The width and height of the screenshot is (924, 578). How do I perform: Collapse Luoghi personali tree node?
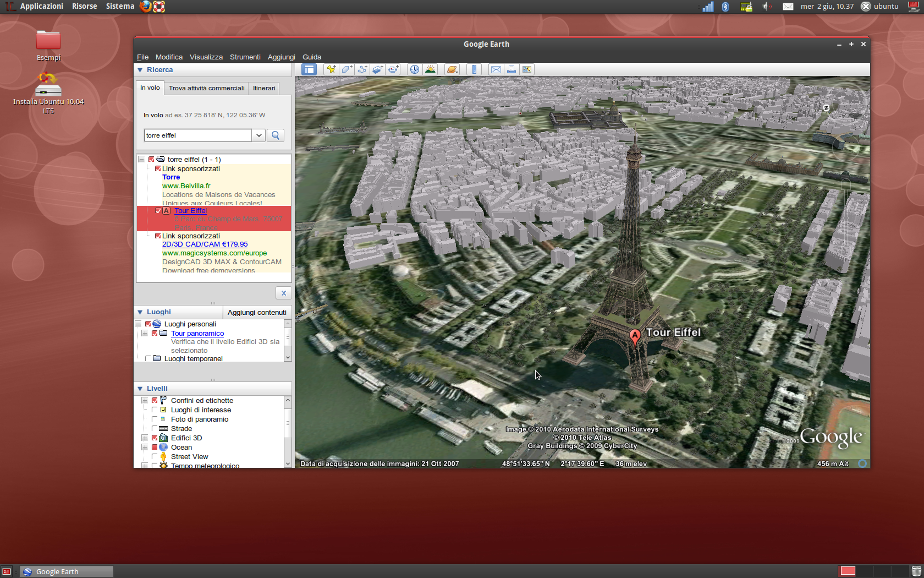138,324
